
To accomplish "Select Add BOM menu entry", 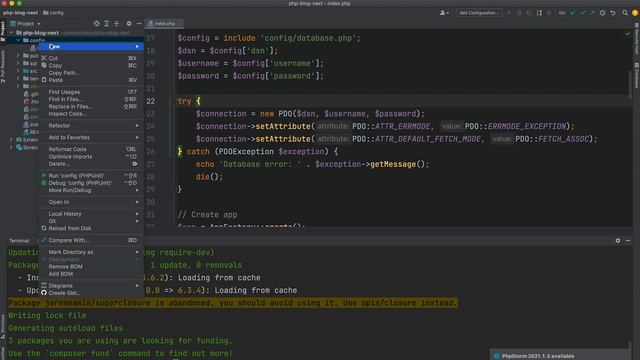I will click(91, 274).
